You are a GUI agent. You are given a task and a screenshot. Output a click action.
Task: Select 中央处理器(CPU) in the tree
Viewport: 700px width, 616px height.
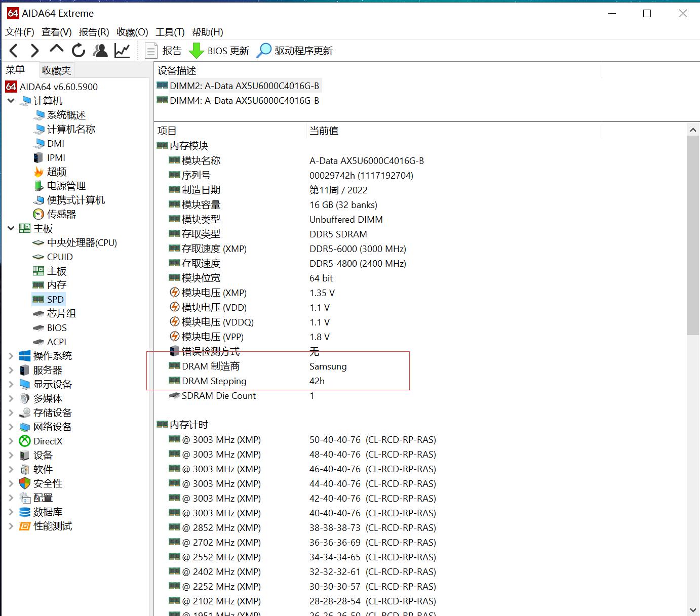click(82, 242)
